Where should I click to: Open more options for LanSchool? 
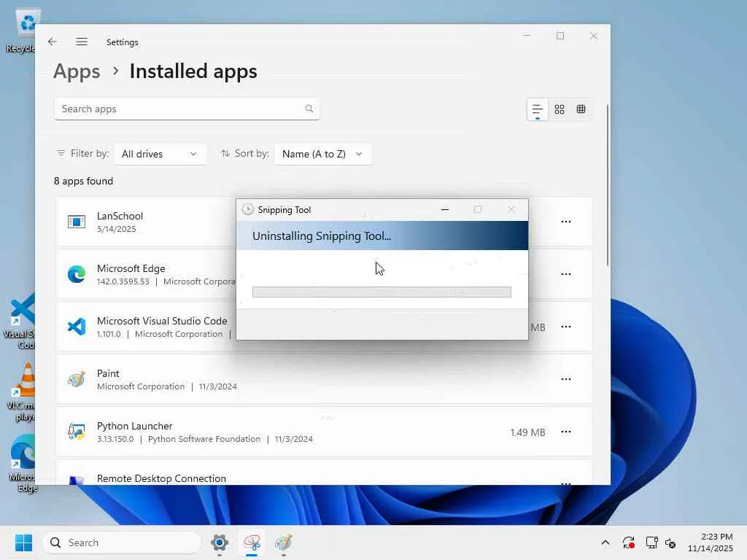coord(566,222)
